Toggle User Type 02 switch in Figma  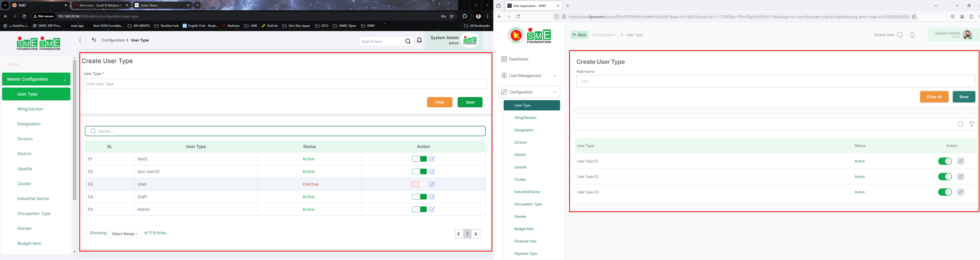coord(945,177)
